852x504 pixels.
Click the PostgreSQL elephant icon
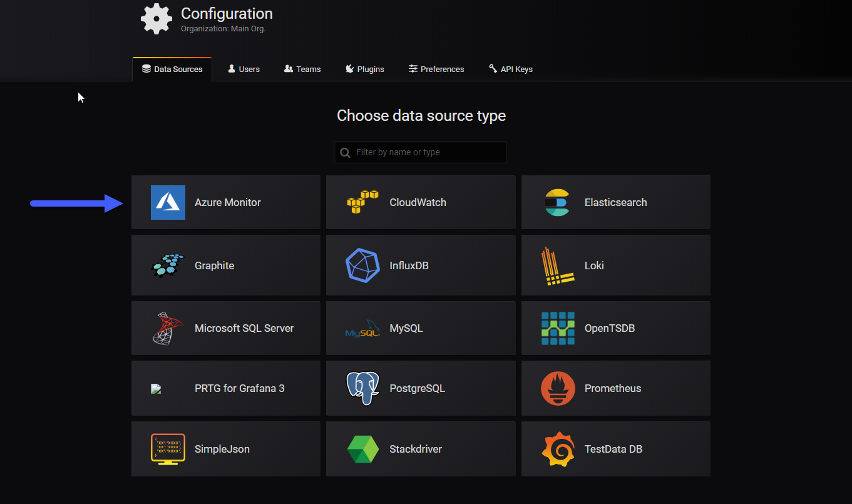click(x=363, y=388)
